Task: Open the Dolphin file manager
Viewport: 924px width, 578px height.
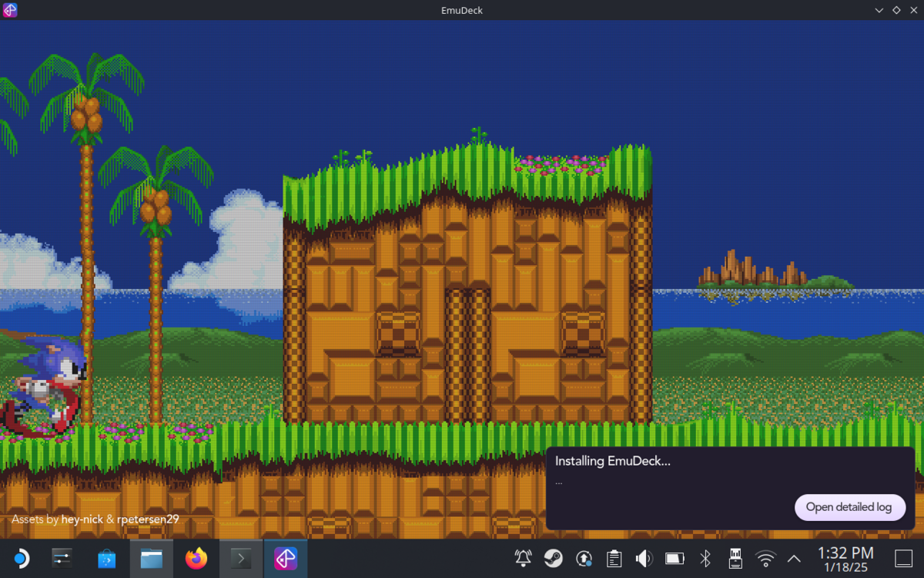Action: click(x=152, y=559)
